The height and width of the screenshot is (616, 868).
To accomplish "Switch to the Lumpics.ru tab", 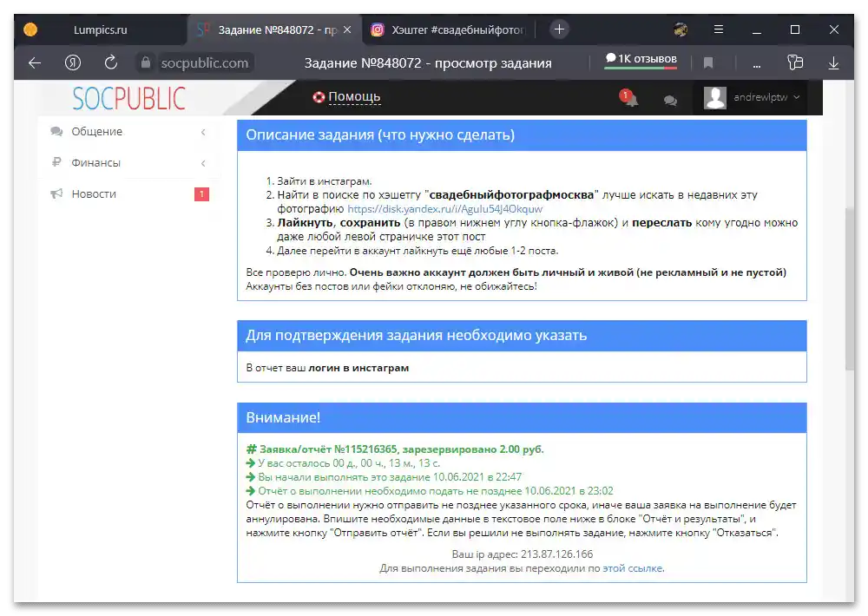I will [100, 29].
